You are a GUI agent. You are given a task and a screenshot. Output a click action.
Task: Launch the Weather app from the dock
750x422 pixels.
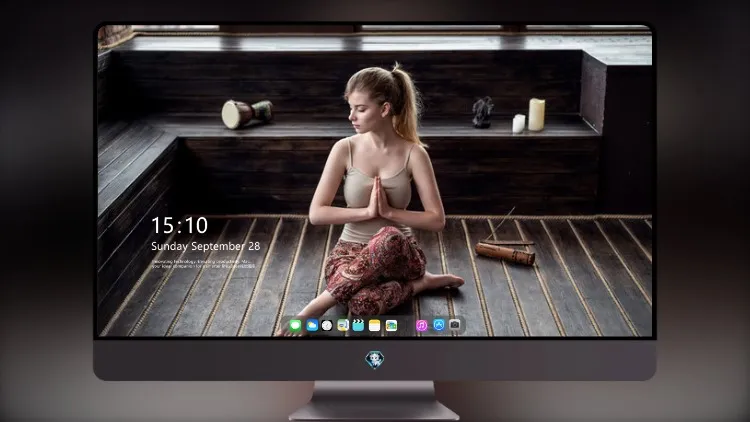311,325
